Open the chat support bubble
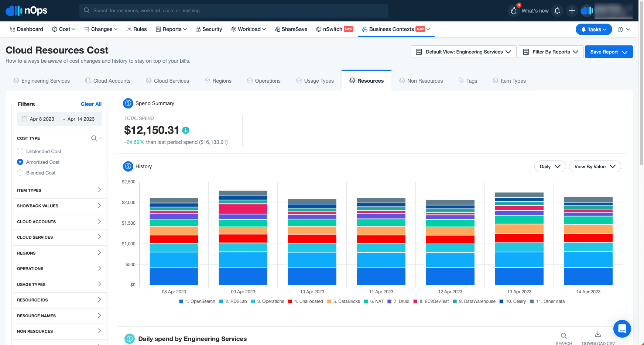 [x=622, y=328]
